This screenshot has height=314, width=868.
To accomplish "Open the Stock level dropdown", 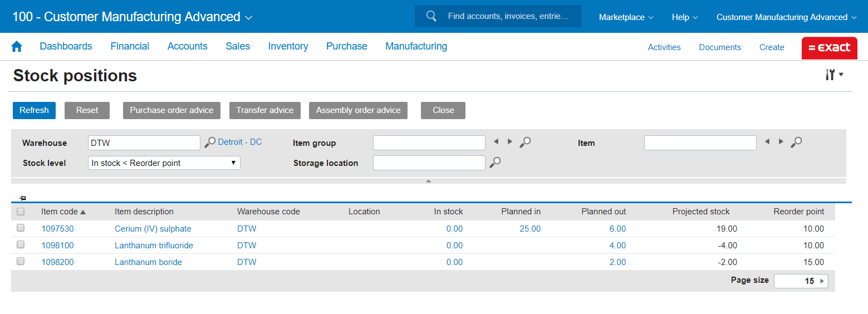I will [164, 163].
